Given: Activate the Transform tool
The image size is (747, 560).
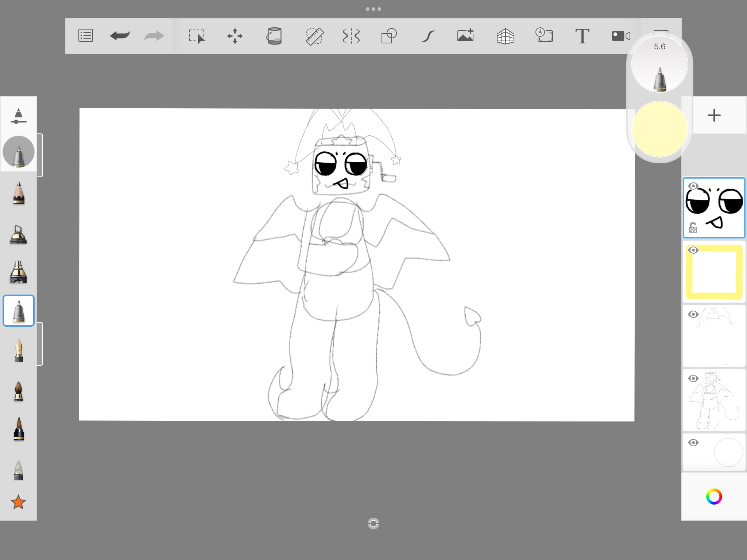Looking at the screenshot, I should point(235,36).
